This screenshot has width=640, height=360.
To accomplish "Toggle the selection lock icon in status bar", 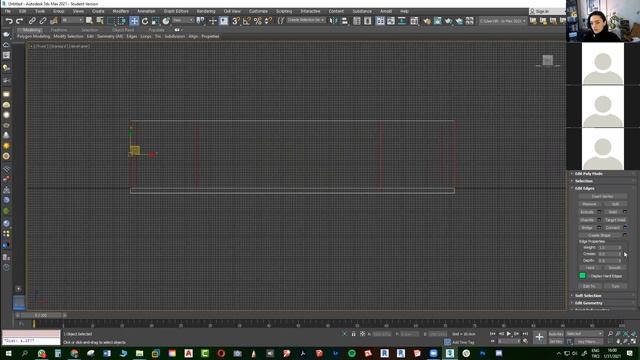I will click(x=353, y=334).
